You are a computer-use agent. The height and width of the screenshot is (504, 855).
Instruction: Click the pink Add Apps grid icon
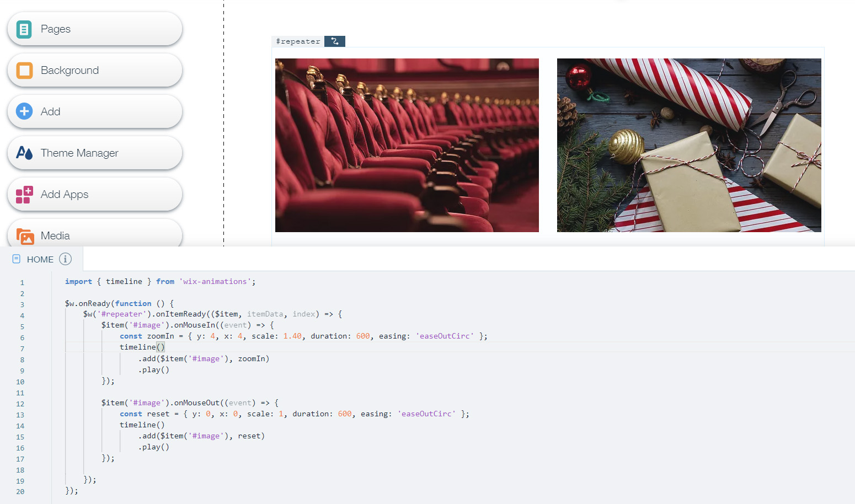coord(24,195)
